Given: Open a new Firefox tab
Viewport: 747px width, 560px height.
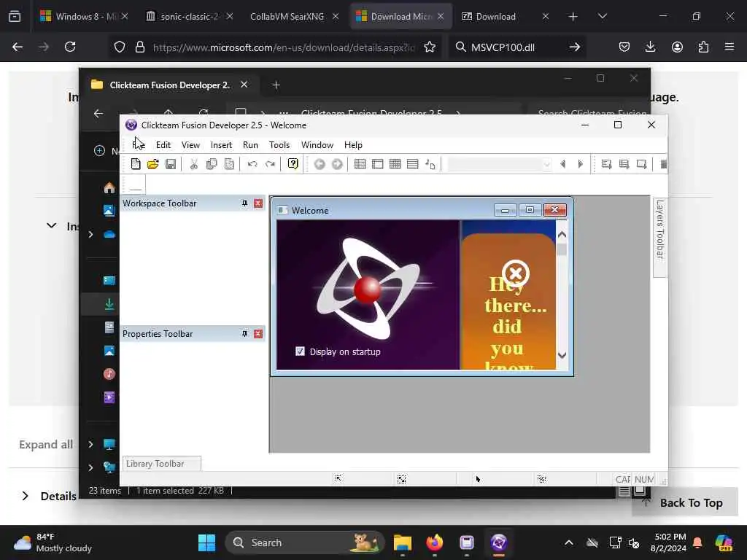Looking at the screenshot, I should pyautogui.click(x=573, y=17).
